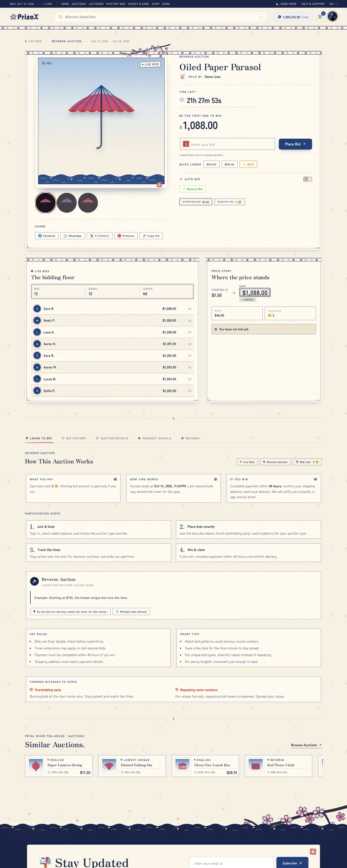Click the newsletter email input field

[x=231, y=863]
